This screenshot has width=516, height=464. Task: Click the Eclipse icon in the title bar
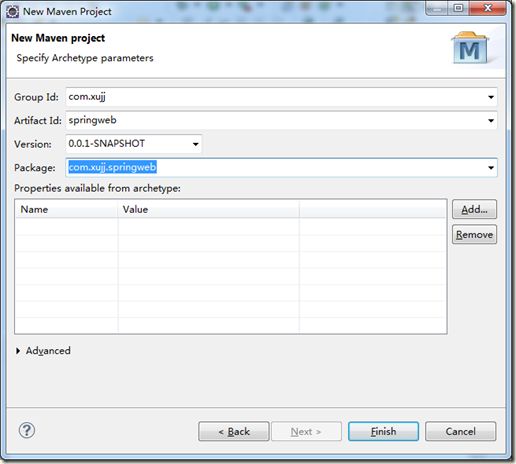tap(13, 12)
